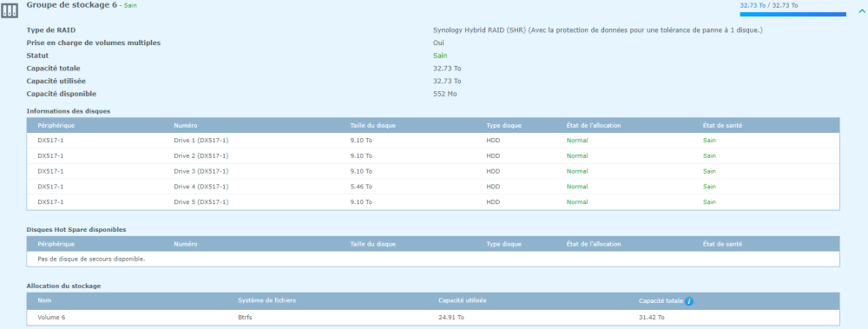Click the Périphérique header in disk information table
Viewport: 868px width, 329px height.
(x=56, y=125)
